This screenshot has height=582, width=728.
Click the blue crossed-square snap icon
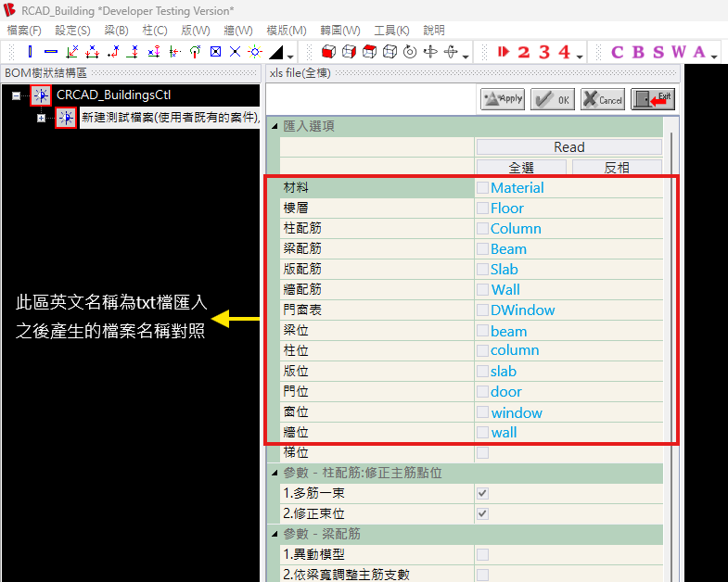click(215, 52)
